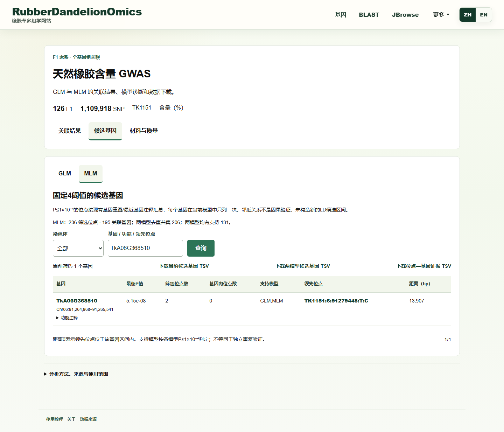
Task: Click the 1/1 page indicator
Action: 448,340
